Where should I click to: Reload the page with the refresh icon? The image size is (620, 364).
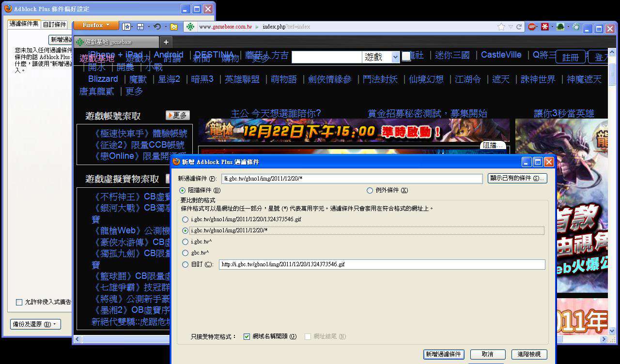pos(519,27)
